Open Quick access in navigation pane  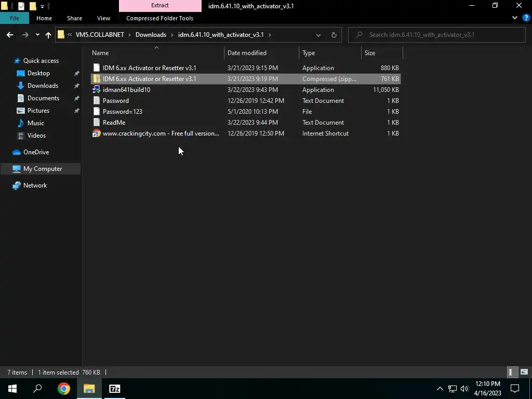[41, 61]
